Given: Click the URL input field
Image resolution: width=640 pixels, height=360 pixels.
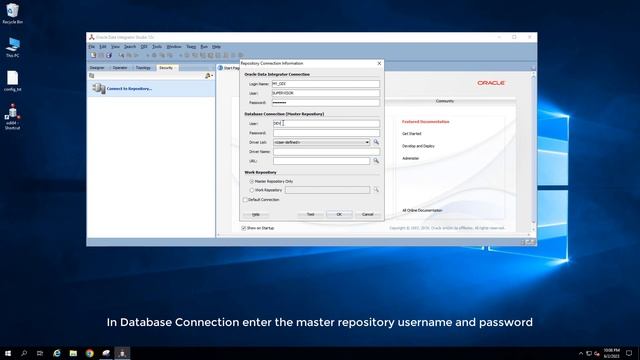Looking at the screenshot, I should (322, 161).
